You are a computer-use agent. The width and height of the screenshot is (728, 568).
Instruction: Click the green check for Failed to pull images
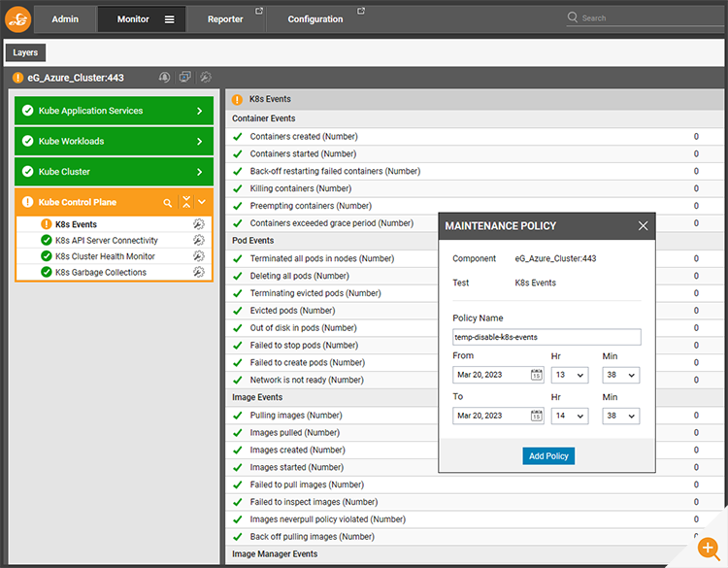point(238,484)
